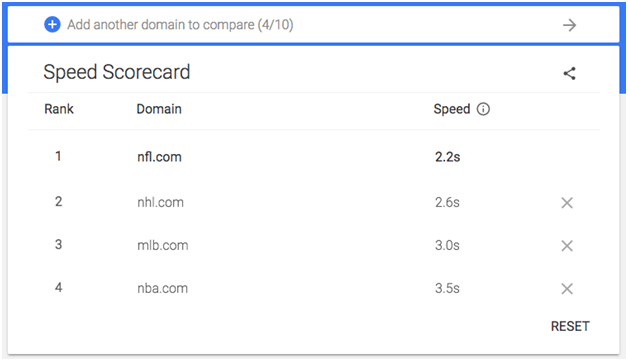This screenshot has height=361, width=628.
Task: Click the Speed column header
Action: tap(452, 109)
